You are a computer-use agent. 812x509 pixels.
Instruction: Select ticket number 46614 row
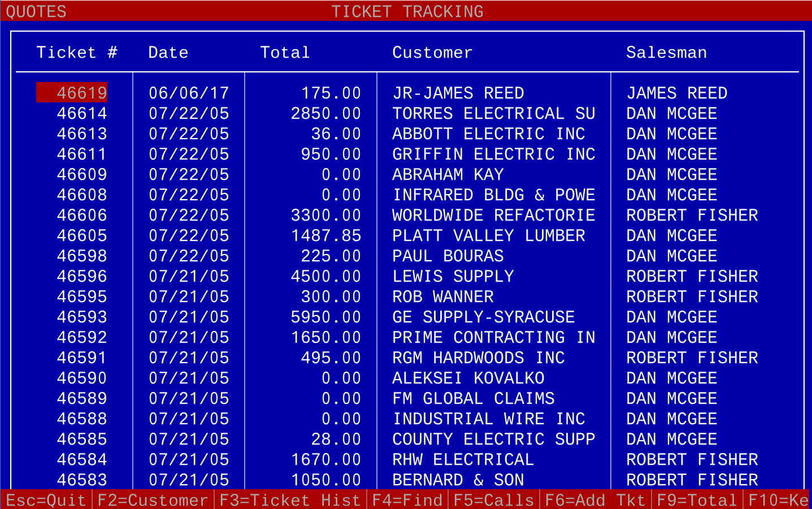point(82,113)
